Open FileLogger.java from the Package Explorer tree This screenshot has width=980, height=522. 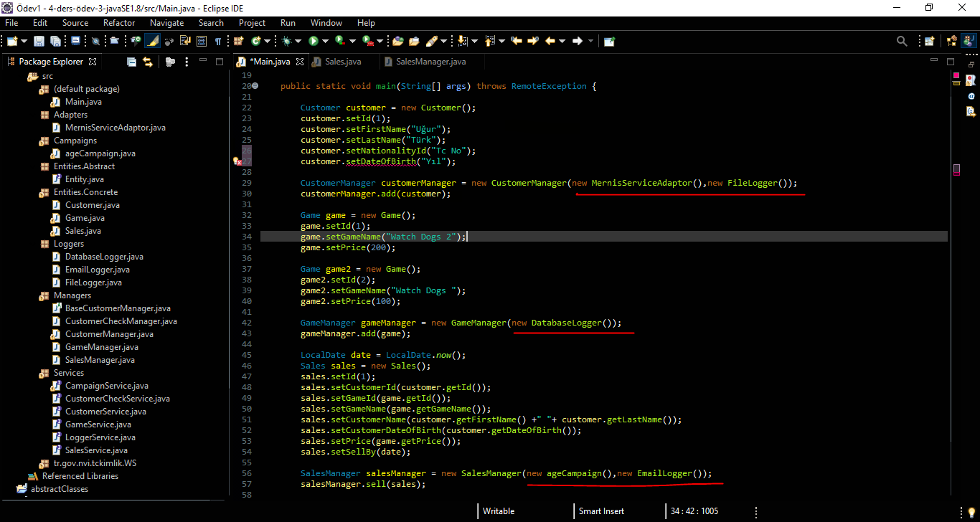[x=92, y=282]
